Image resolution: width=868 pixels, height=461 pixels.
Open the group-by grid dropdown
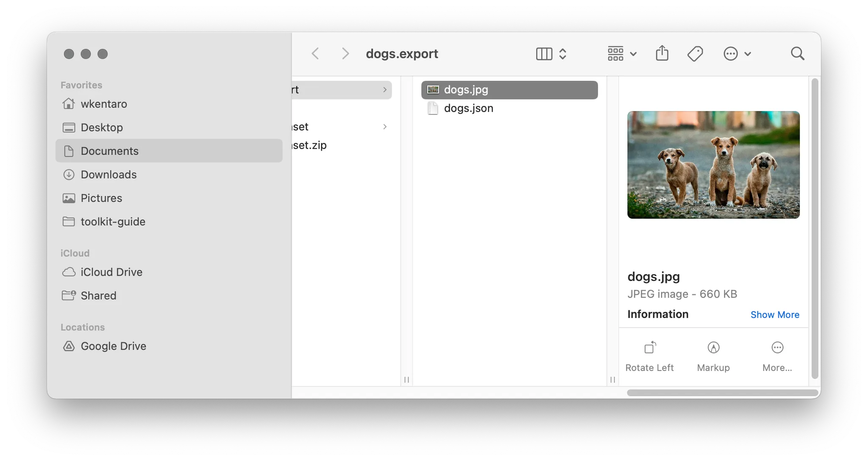pos(622,54)
